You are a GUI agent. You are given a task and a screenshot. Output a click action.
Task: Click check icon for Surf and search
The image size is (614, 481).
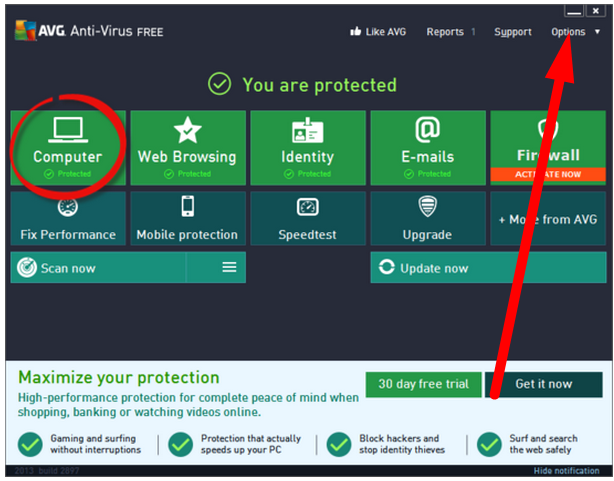pyautogui.click(x=489, y=445)
